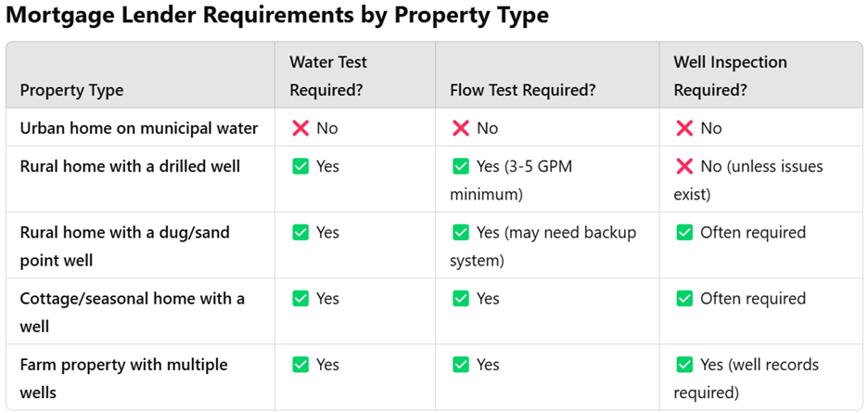Image resolution: width=868 pixels, height=413 pixels.
Task: Click the green check in Farm property Water Test cell
Action: pyautogui.click(x=300, y=365)
